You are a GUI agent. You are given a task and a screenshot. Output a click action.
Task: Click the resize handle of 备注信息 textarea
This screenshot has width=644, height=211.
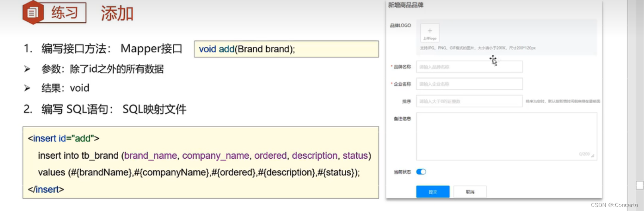tap(593, 156)
